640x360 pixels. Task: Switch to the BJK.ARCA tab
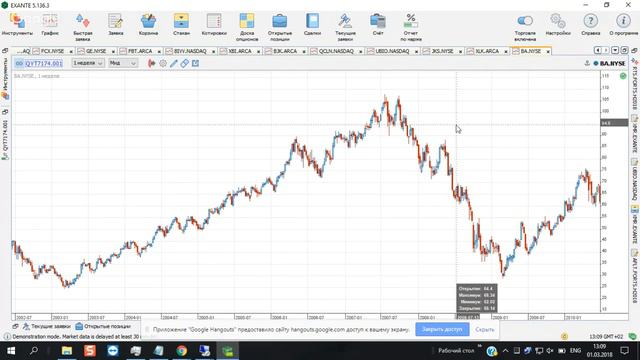tap(285, 51)
